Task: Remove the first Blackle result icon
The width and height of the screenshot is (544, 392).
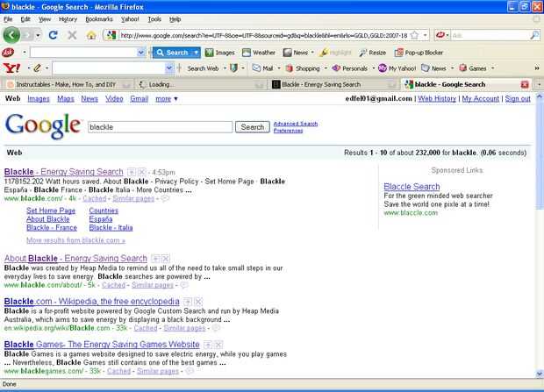Action: [142, 172]
